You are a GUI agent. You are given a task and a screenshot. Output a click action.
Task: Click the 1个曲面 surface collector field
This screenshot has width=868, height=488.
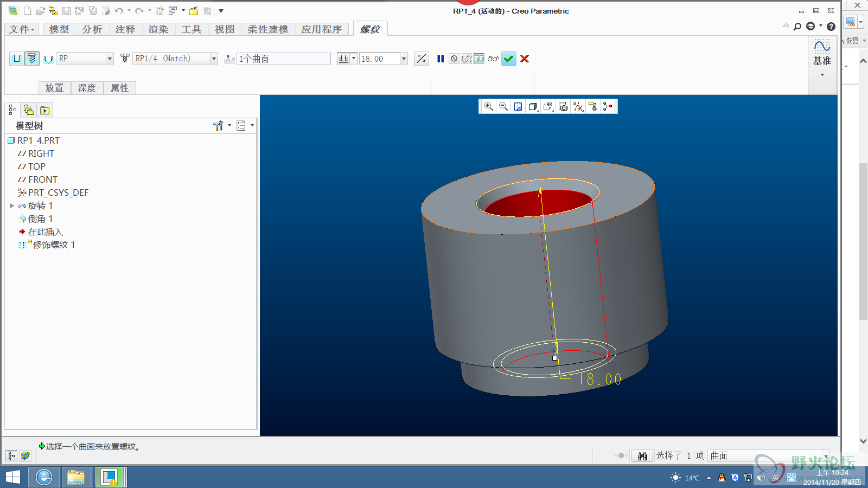point(284,59)
